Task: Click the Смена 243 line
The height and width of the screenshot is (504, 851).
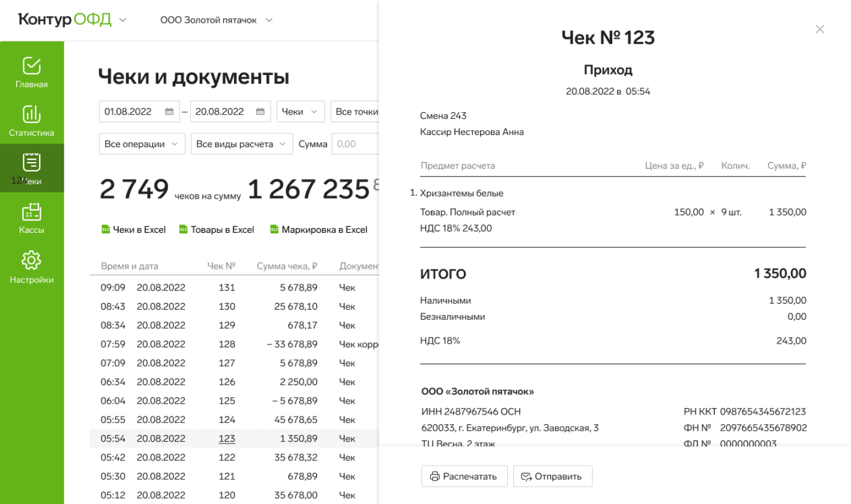Action: point(443,116)
